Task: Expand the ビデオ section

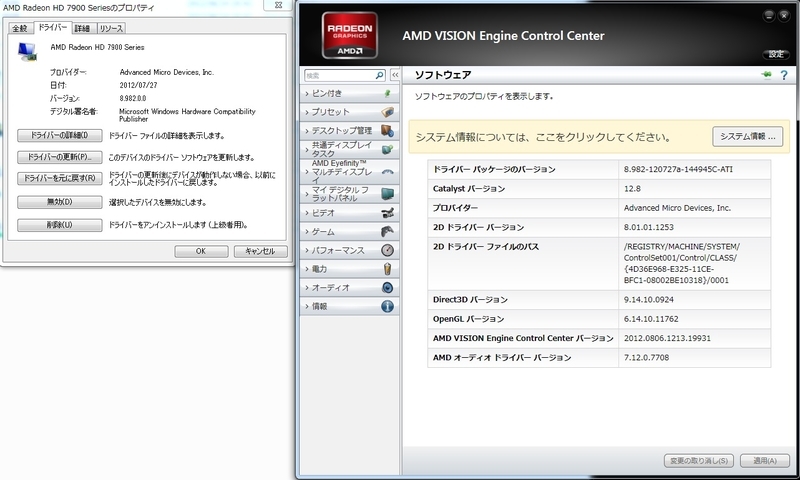Action: (349, 213)
